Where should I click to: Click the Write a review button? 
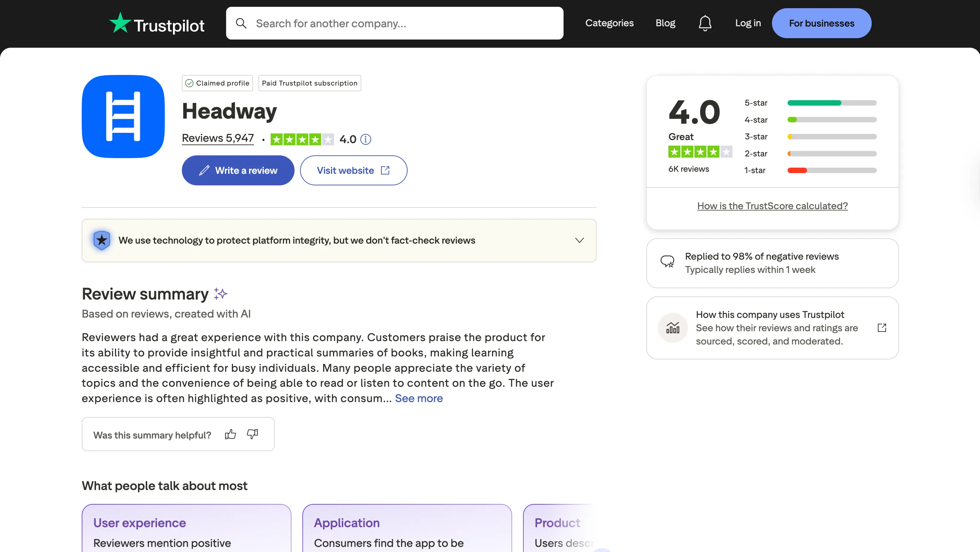tap(238, 170)
